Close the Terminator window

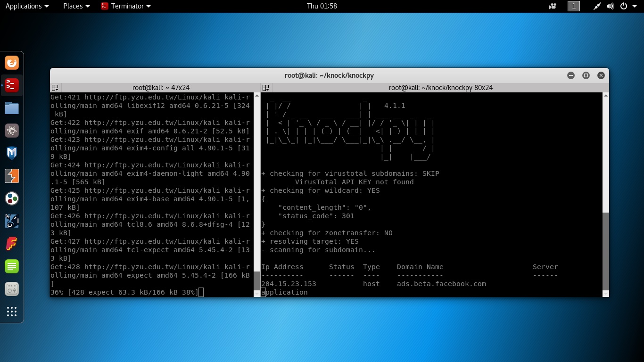[601, 75]
